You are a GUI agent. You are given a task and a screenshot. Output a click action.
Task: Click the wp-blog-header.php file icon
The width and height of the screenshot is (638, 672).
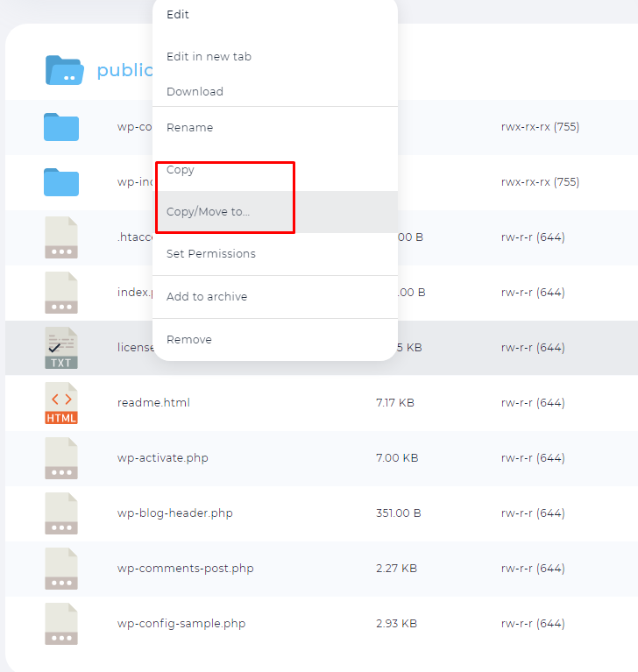click(x=61, y=513)
